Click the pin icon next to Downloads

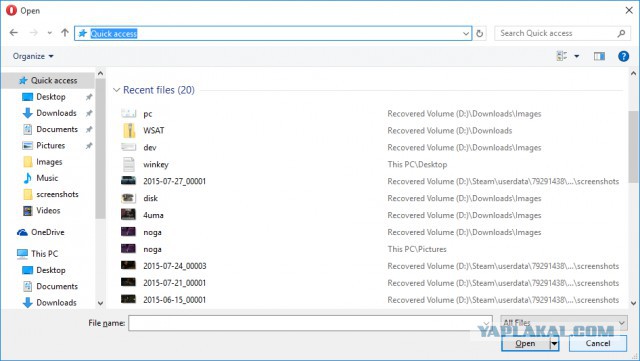point(89,114)
